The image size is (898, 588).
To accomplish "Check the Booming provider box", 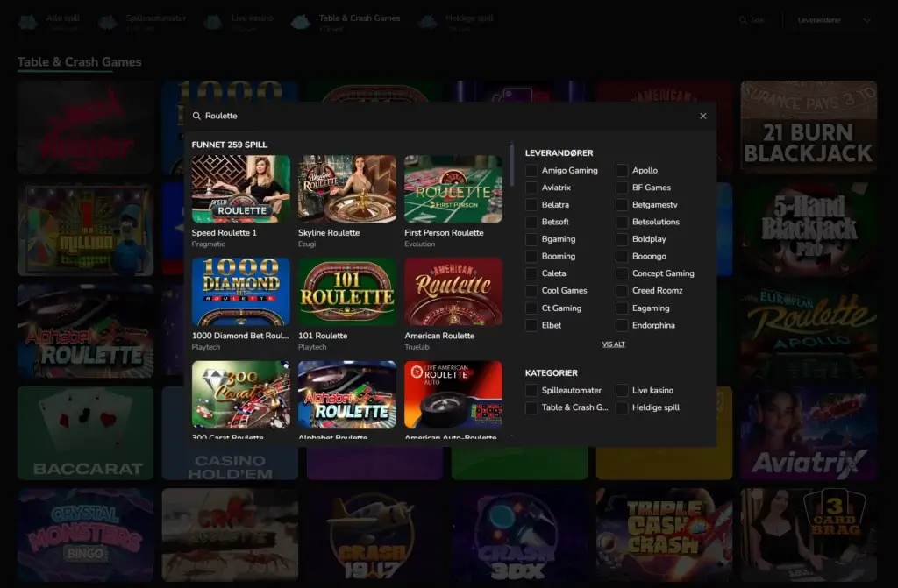I will (531, 257).
